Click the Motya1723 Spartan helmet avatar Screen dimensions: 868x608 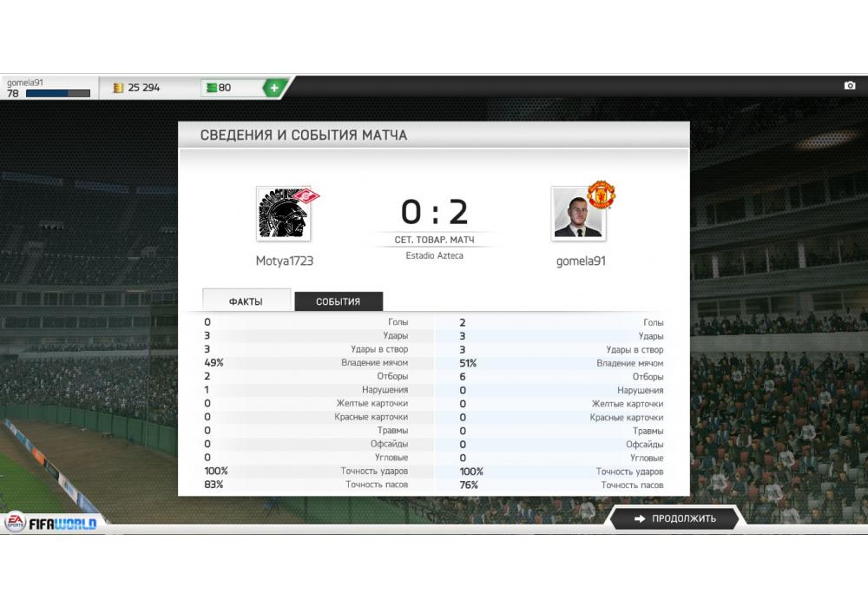(284, 214)
